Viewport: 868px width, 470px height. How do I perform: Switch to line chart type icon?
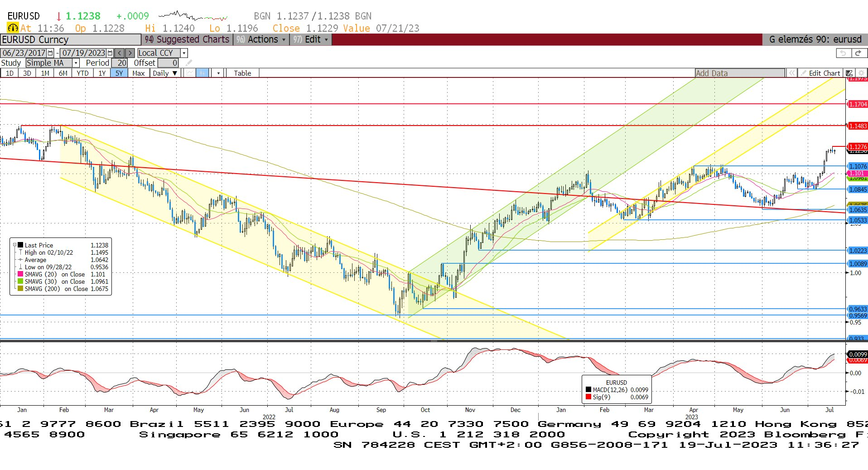(x=190, y=73)
